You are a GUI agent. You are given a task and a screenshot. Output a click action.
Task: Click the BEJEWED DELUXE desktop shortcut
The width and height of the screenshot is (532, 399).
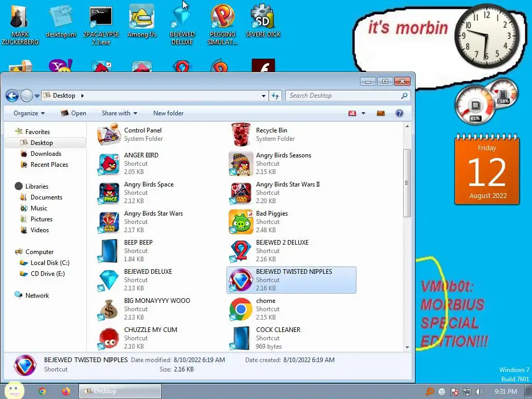click(x=182, y=24)
